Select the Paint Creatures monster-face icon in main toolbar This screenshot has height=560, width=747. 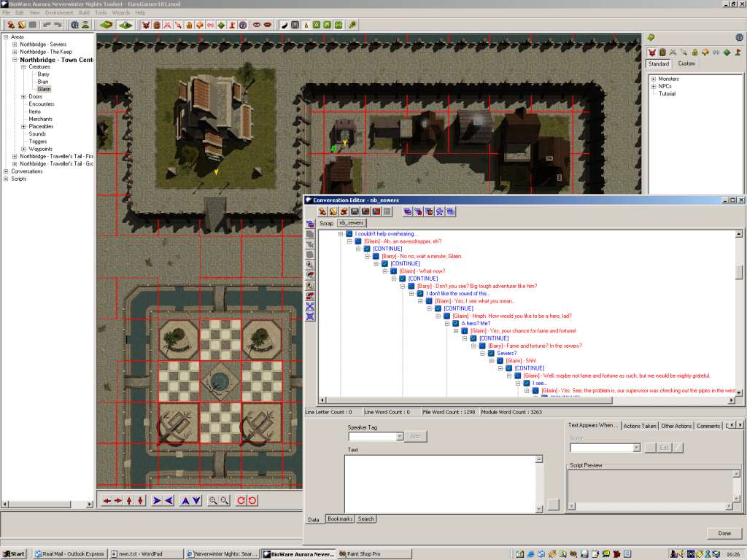[146, 25]
